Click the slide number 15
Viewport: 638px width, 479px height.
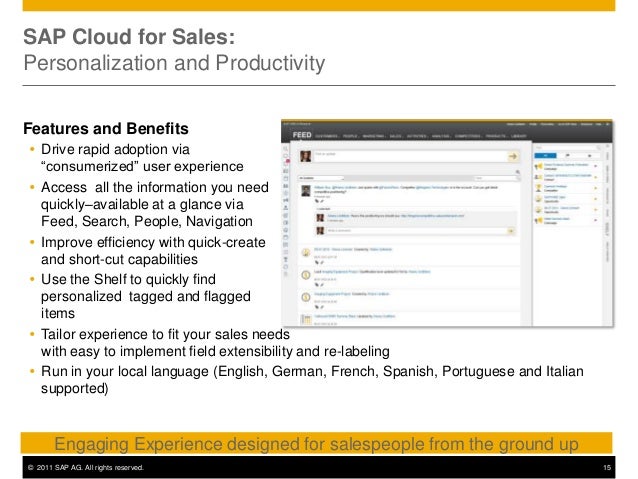pos(607,468)
